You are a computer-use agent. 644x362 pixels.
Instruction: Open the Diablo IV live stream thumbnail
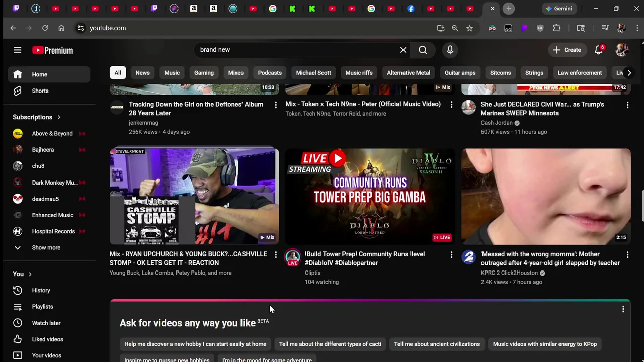370,196
